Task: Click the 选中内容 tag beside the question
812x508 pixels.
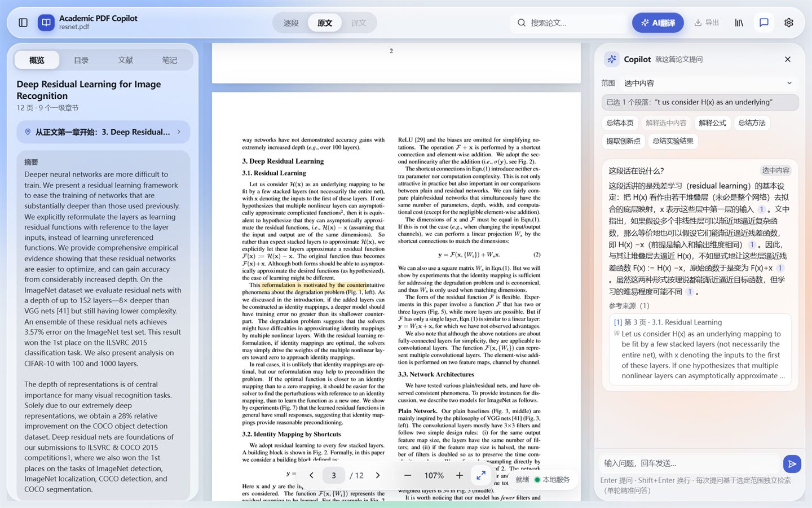Action: pyautogui.click(x=775, y=170)
